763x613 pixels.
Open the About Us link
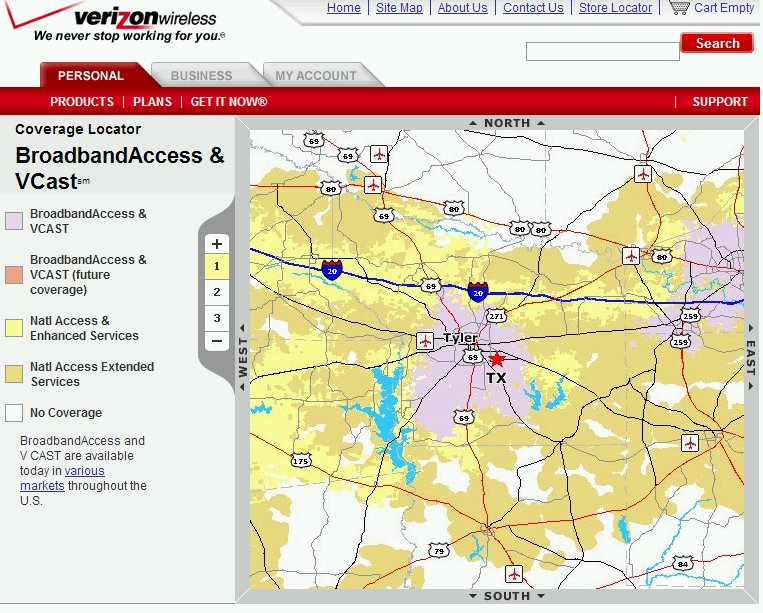(462, 8)
